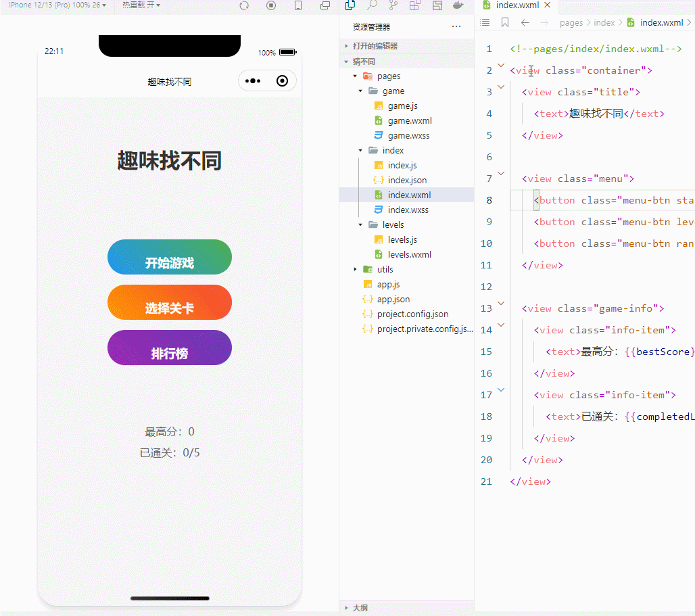Open the iPhone 12/13 Pro device dropdown
The width and height of the screenshot is (695, 616).
tap(57, 5)
